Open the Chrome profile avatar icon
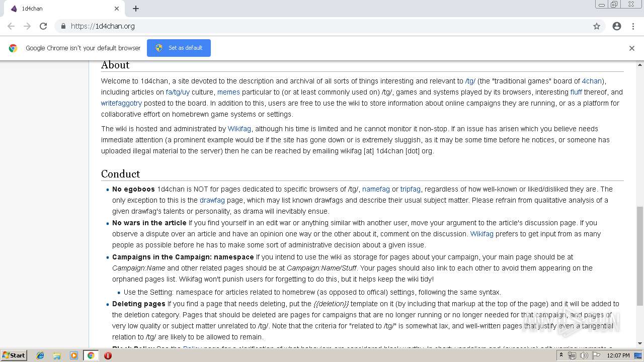 click(617, 26)
